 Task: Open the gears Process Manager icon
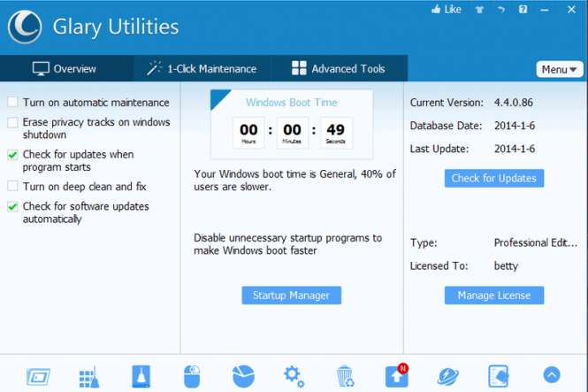pos(294,377)
